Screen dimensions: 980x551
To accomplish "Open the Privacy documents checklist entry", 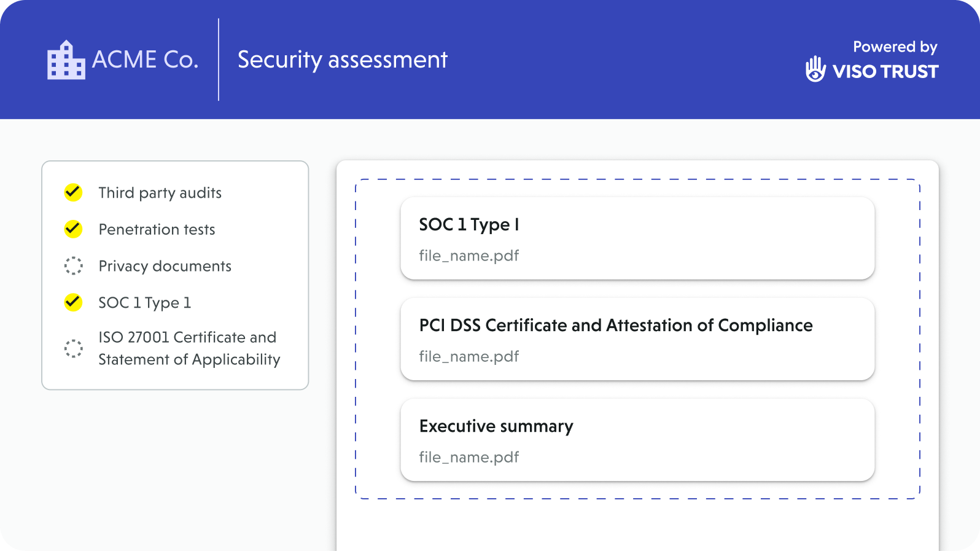I will coord(165,266).
